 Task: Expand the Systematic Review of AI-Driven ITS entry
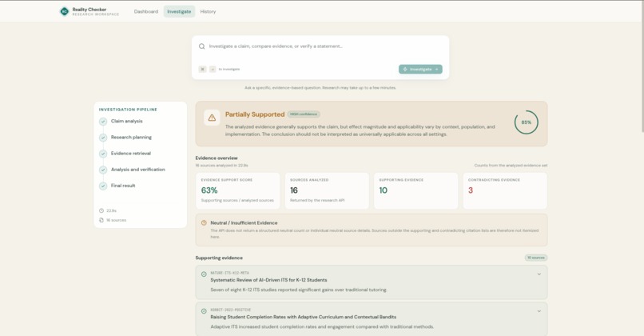pyautogui.click(x=539, y=274)
